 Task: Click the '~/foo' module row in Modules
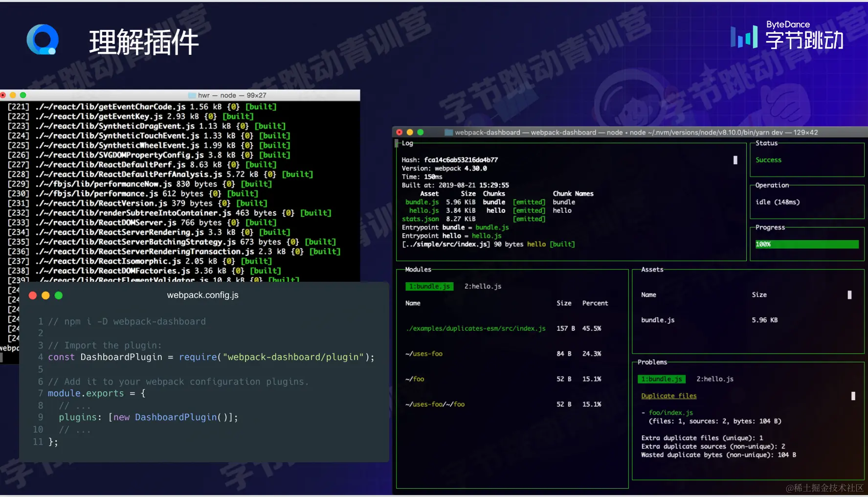click(503, 379)
